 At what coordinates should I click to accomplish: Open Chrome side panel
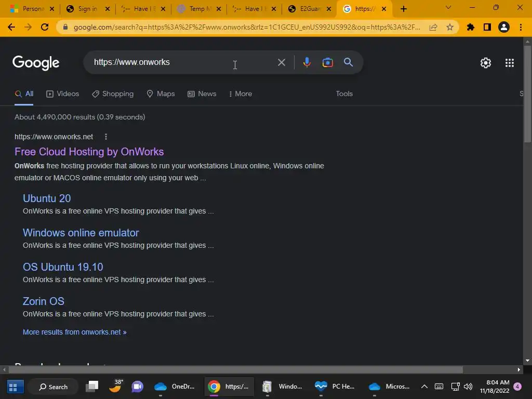487,27
